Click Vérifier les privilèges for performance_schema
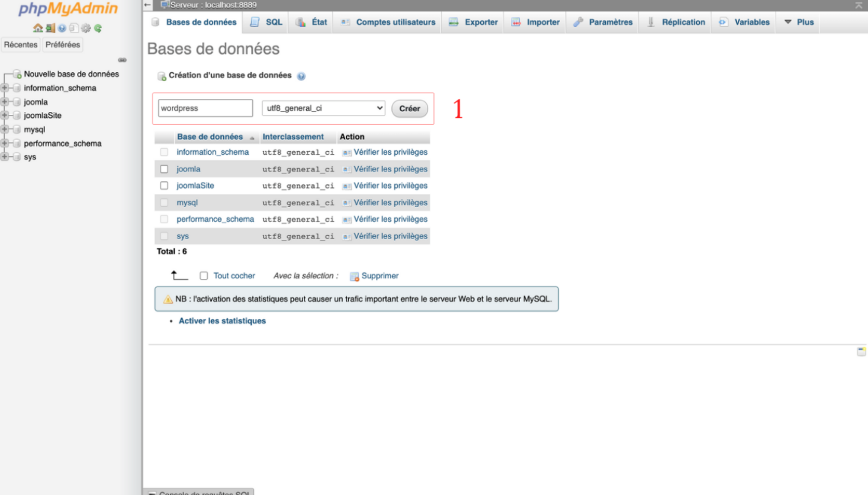Screen dimensions: 868x495 click(x=390, y=219)
